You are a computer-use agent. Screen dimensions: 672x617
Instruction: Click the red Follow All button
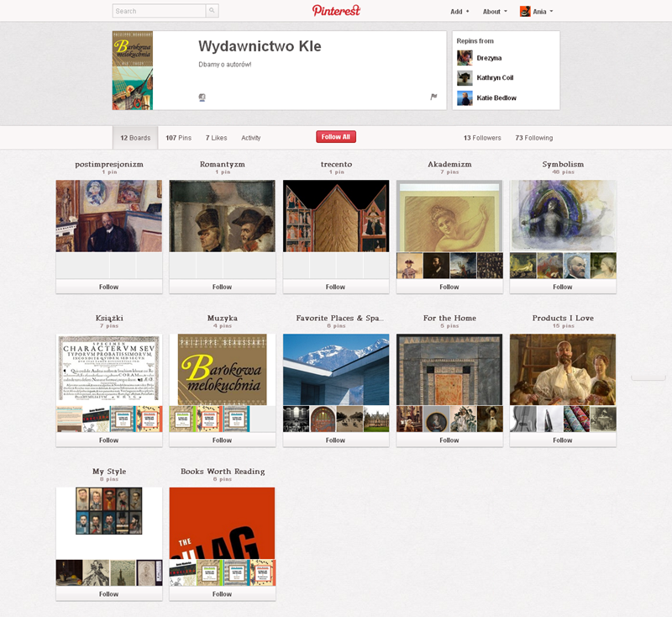pos(336,137)
